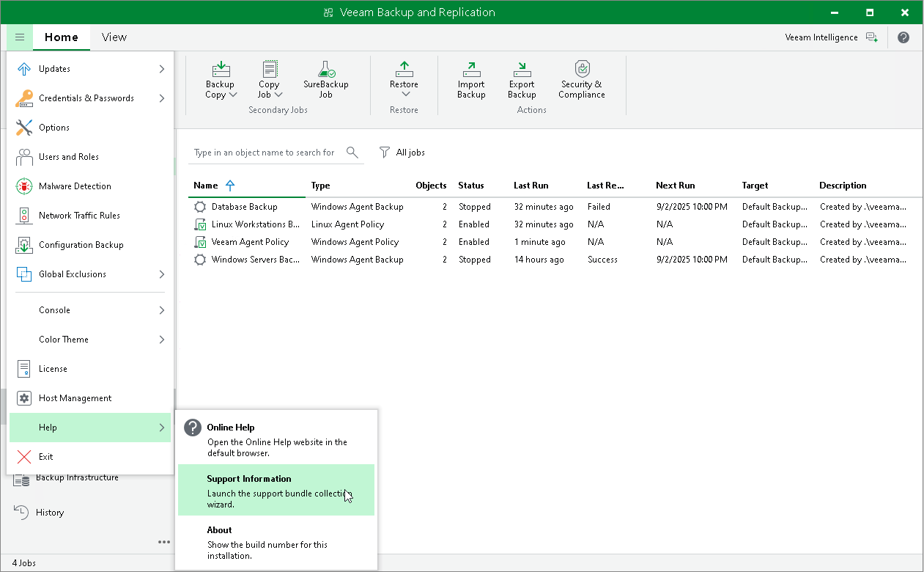Image resolution: width=924 pixels, height=572 pixels.
Task: Switch to the Home ribbon tab
Action: (x=62, y=37)
